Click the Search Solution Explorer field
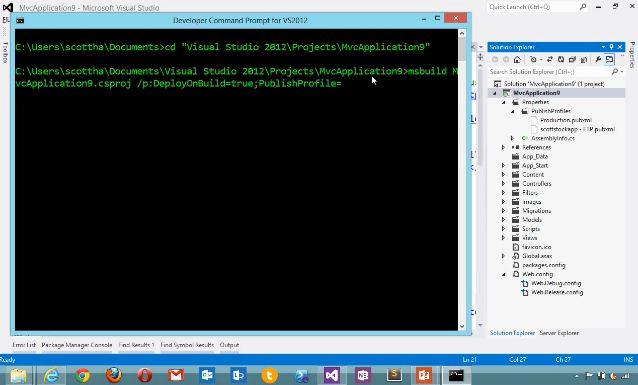Screen dimensions: 638x385 click(549, 72)
